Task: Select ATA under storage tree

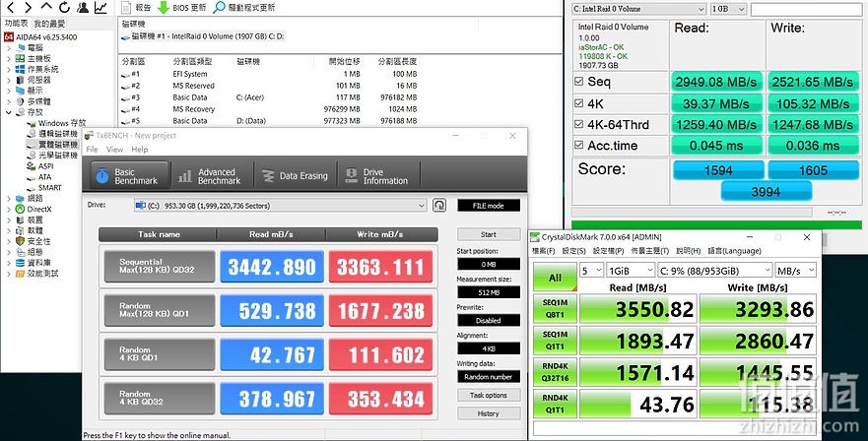Action: click(x=39, y=177)
